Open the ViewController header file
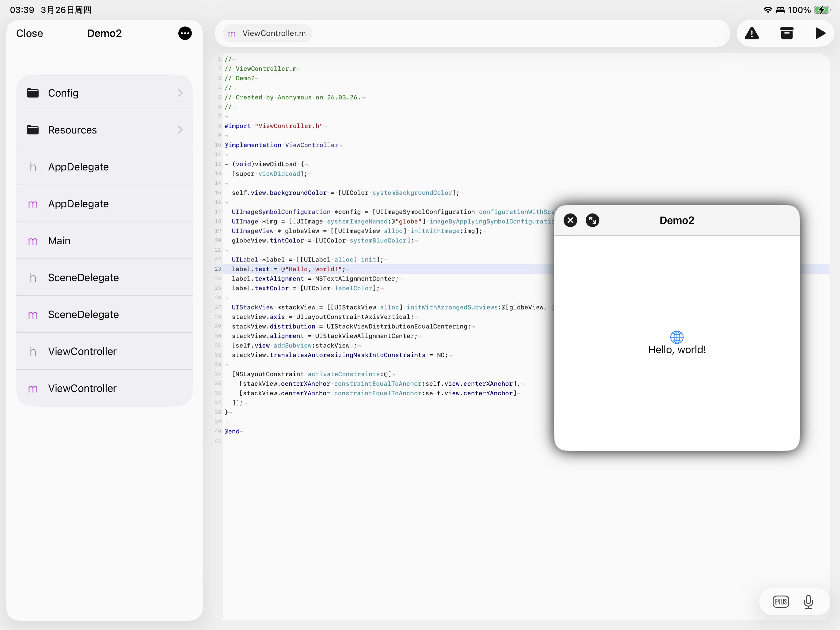 click(x=105, y=351)
